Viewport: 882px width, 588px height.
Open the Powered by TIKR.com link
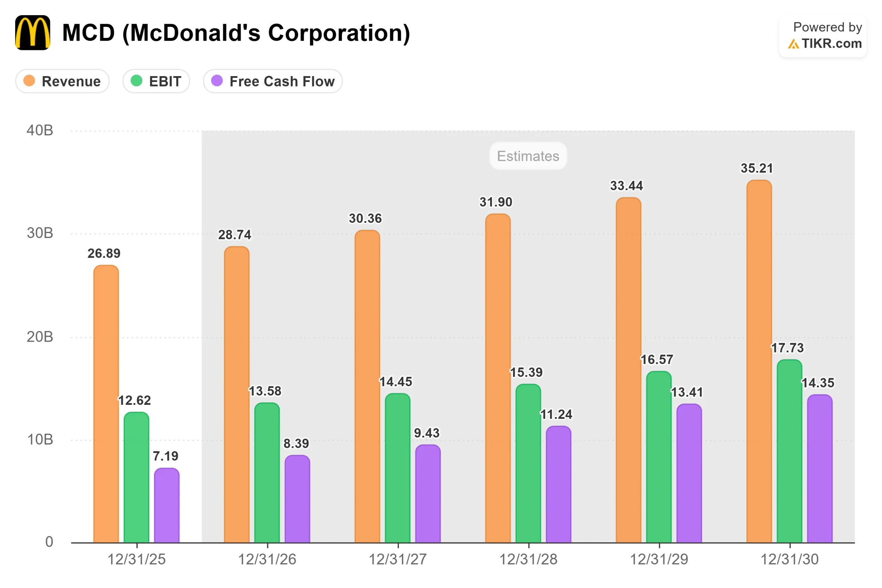click(x=823, y=36)
